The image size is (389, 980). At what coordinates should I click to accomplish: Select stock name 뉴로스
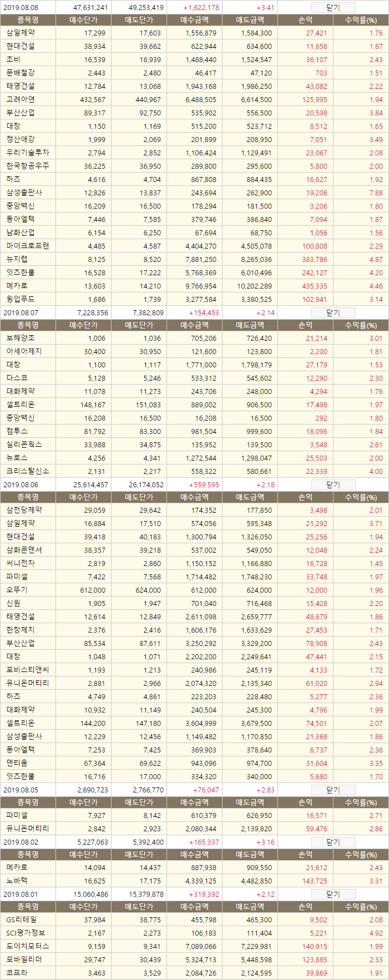(17, 458)
